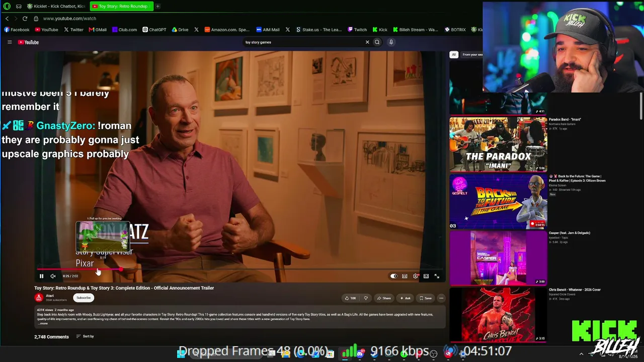Viewport: 644px width, 362px height.
Task: Open the Facebook bookmark
Action: [17, 30]
